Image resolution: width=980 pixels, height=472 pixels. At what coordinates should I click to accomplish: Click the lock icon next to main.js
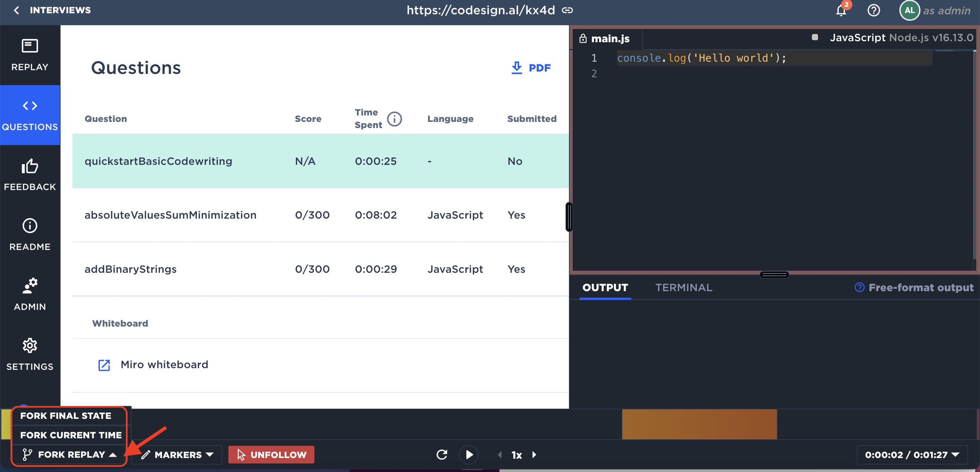click(x=583, y=38)
